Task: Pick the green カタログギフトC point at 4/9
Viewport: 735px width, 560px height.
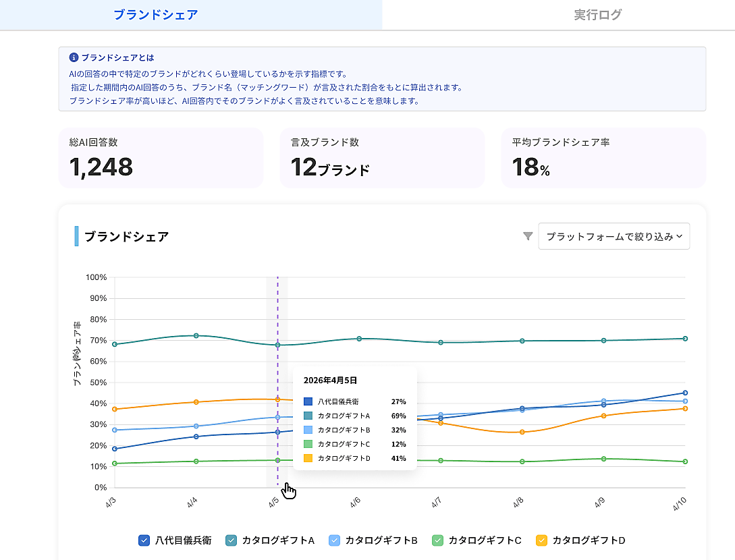Action: point(603,459)
